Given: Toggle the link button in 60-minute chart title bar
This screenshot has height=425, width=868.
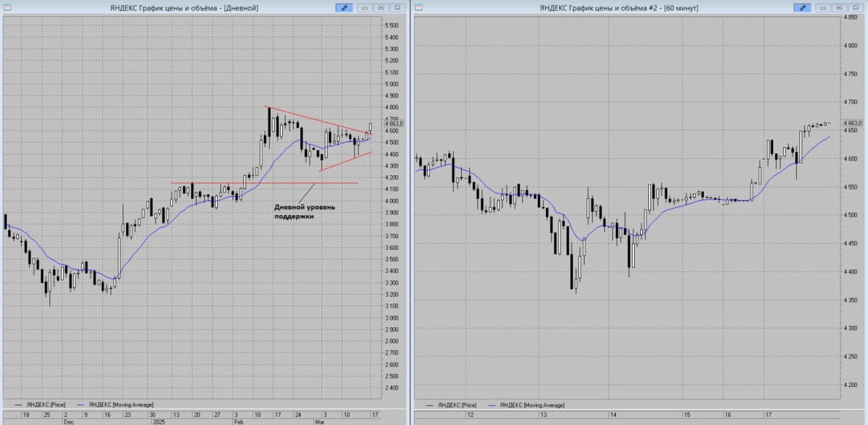Looking at the screenshot, I should (803, 8).
